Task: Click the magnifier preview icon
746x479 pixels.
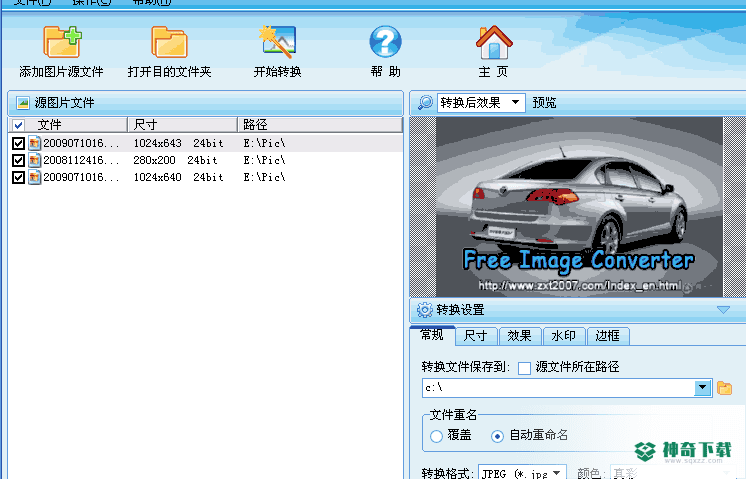Action: pyautogui.click(x=425, y=102)
